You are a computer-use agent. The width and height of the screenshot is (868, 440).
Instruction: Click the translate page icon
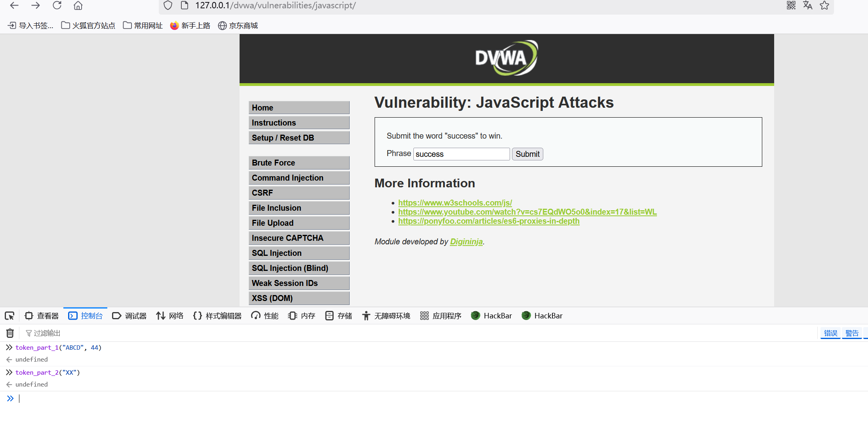808,6
